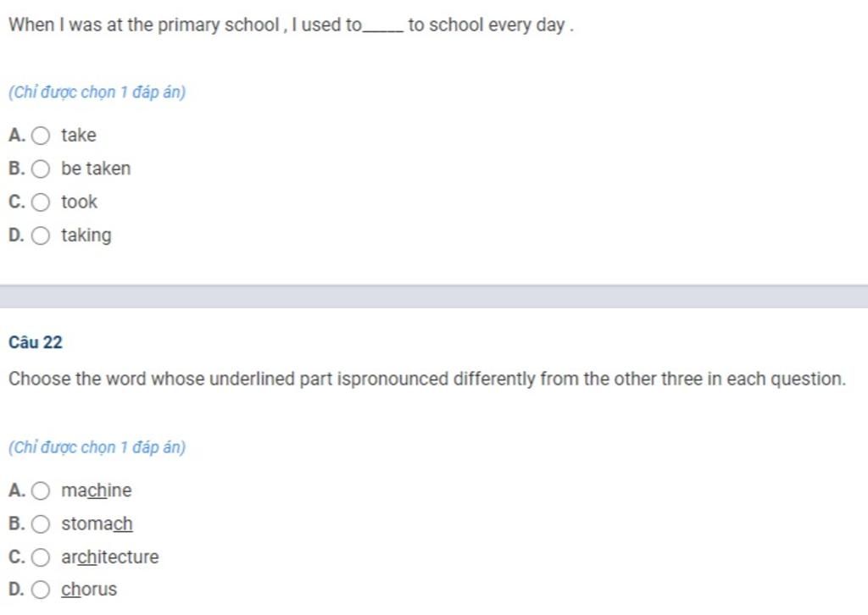Click the 'architecture' answer text
This screenshot has height=615, width=868.
[x=109, y=557]
